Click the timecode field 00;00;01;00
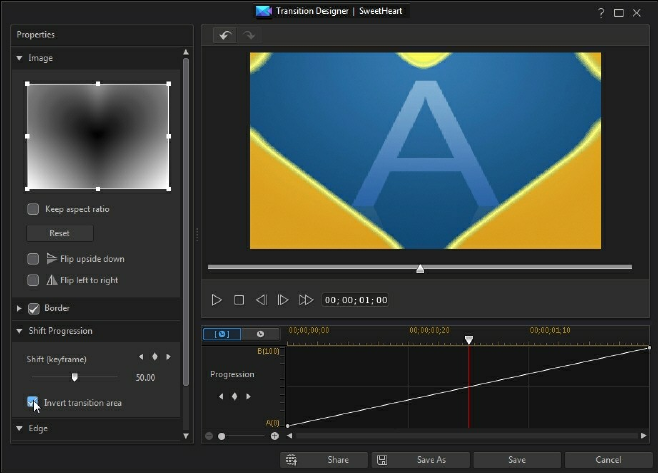The image size is (658, 473). coord(356,300)
